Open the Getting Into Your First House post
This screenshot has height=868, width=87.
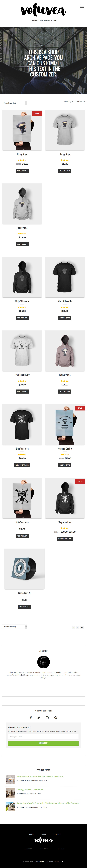tap(30, 789)
